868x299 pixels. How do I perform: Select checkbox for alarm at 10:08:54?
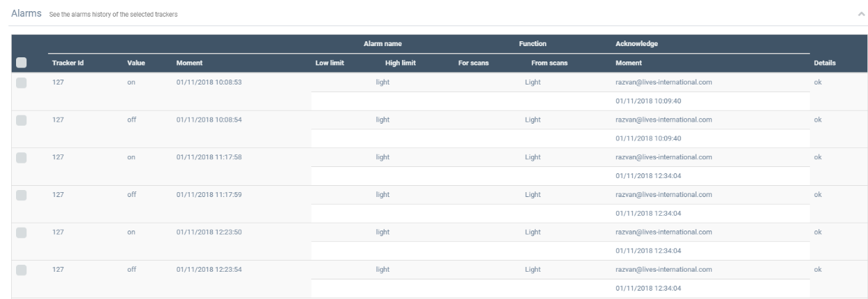coord(21,119)
